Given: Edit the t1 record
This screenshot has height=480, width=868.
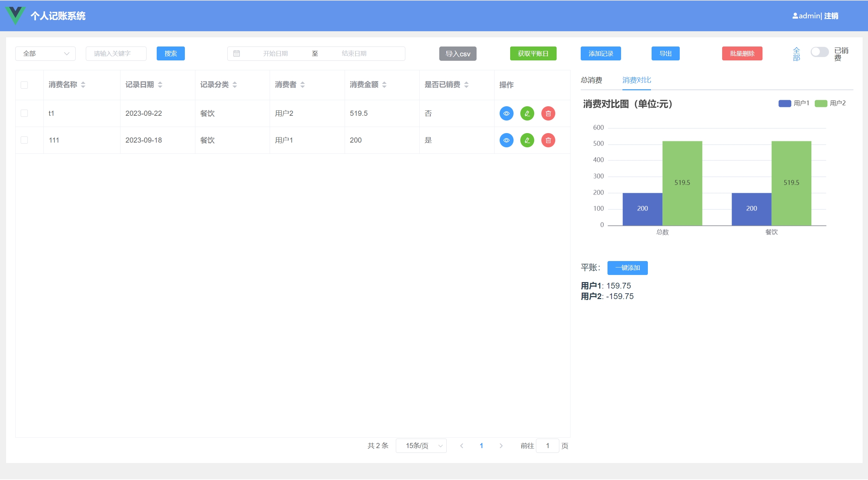Looking at the screenshot, I should tap(527, 113).
